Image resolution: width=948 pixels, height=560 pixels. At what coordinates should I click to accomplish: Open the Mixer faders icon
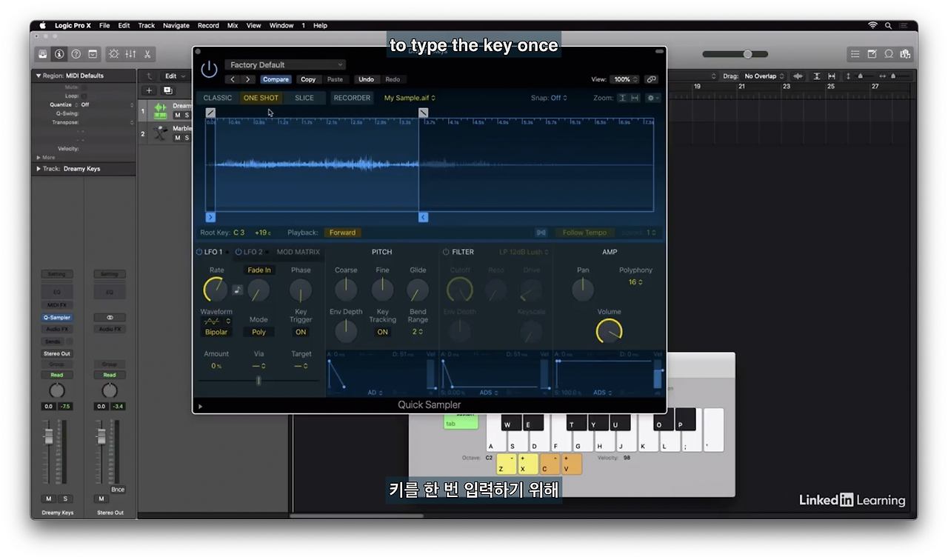130,54
